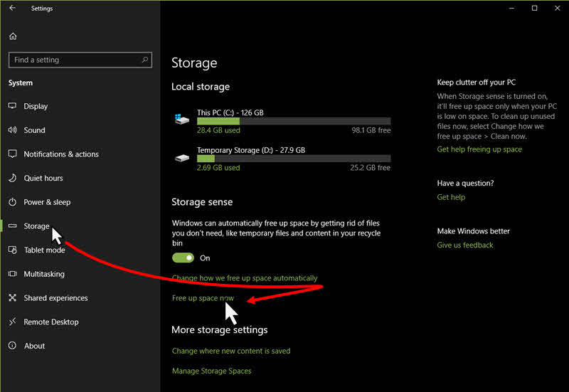Image resolution: width=569 pixels, height=392 pixels.
Task: Click the Shared experiences icon
Action: tap(12, 297)
